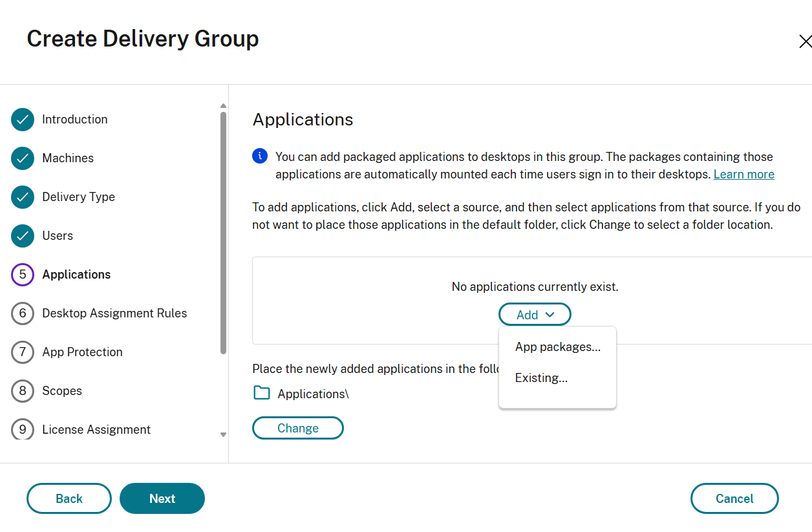Click the step 8 Scopes circle icon
The image size is (812, 532).
[23, 391]
